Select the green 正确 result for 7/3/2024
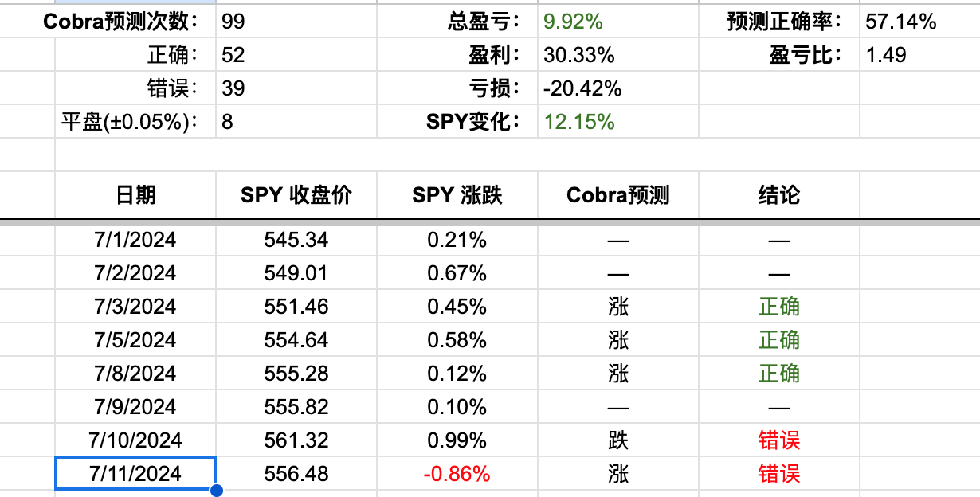 click(x=779, y=307)
